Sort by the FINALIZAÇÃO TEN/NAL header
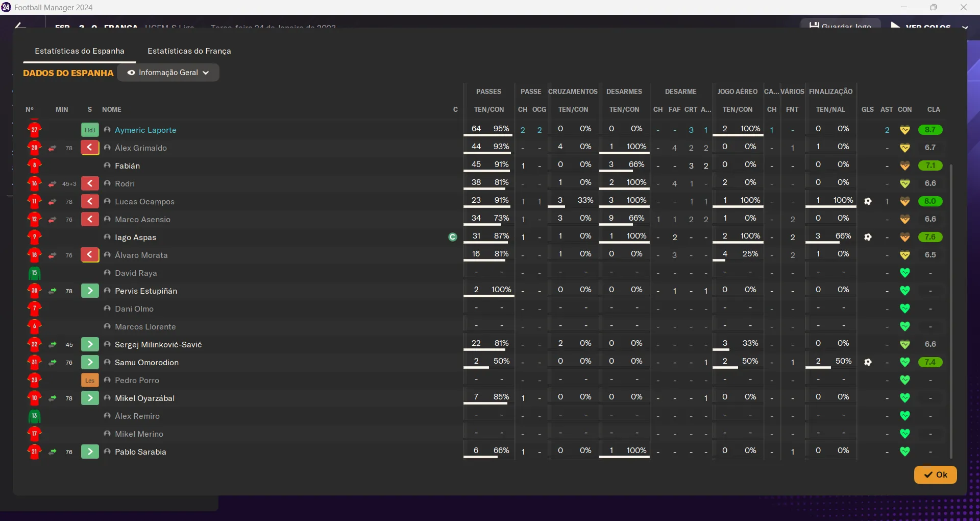This screenshot has height=521, width=980. (x=830, y=110)
